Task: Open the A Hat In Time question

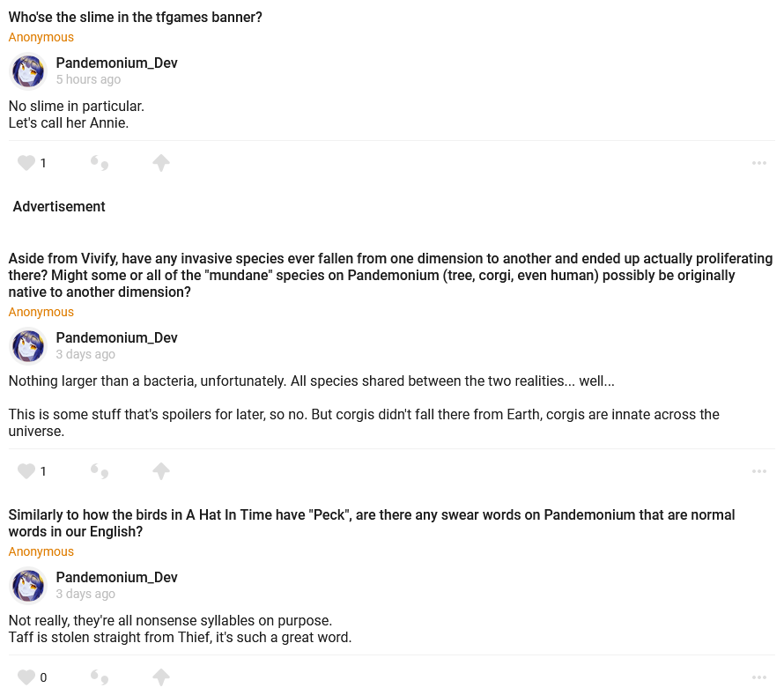Action: coord(371,523)
